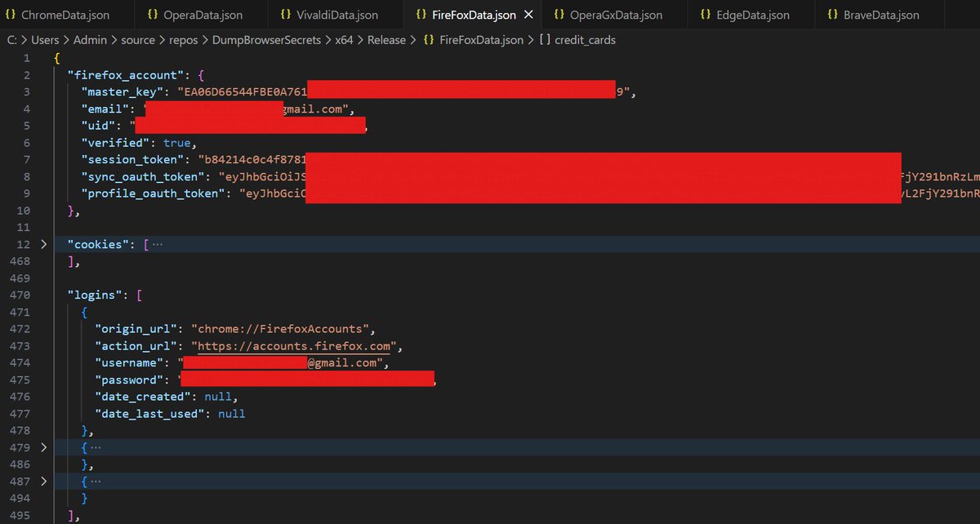
Task: Open the Release breadcrumb segment
Action: pyautogui.click(x=386, y=39)
